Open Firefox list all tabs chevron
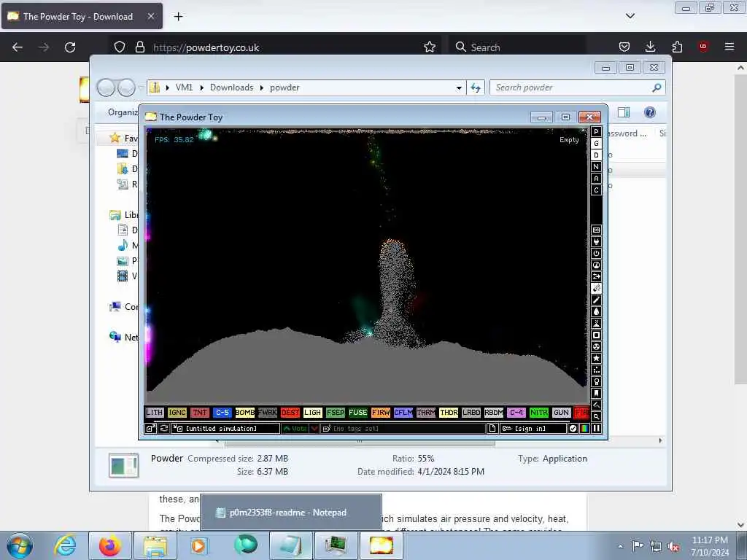Screen dimensions: 747x560 click(x=630, y=16)
